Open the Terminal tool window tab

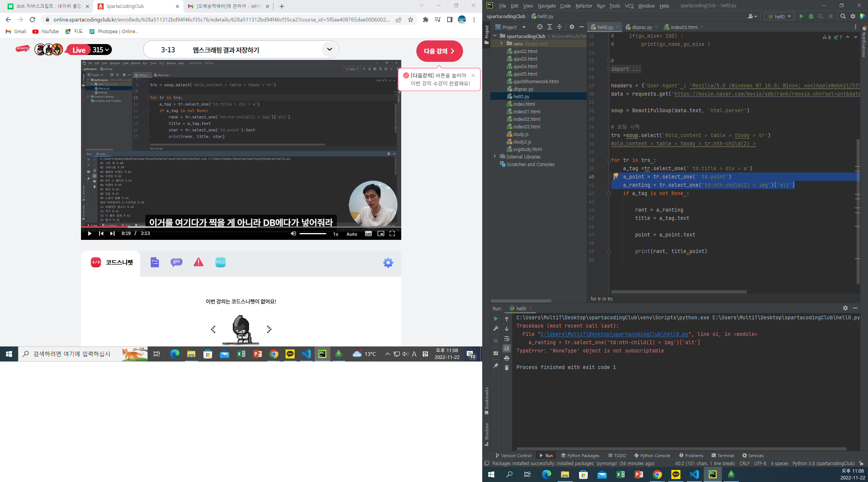click(x=723, y=456)
